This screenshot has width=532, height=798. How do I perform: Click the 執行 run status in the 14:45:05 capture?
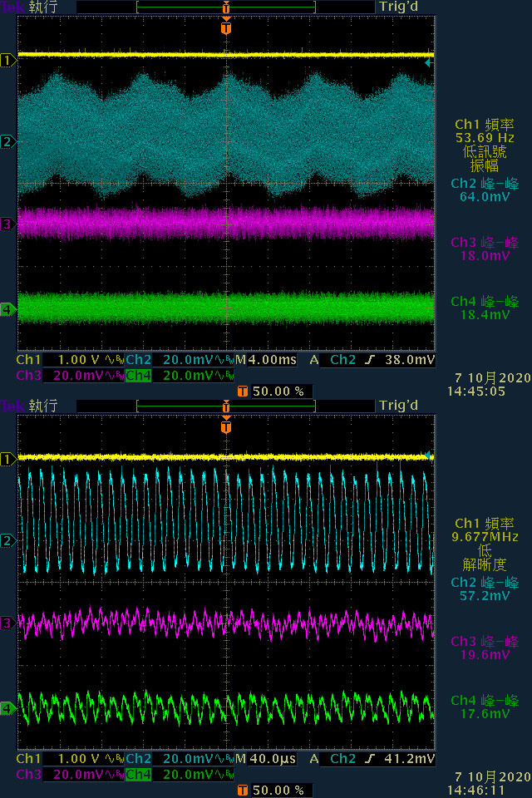coord(42,7)
